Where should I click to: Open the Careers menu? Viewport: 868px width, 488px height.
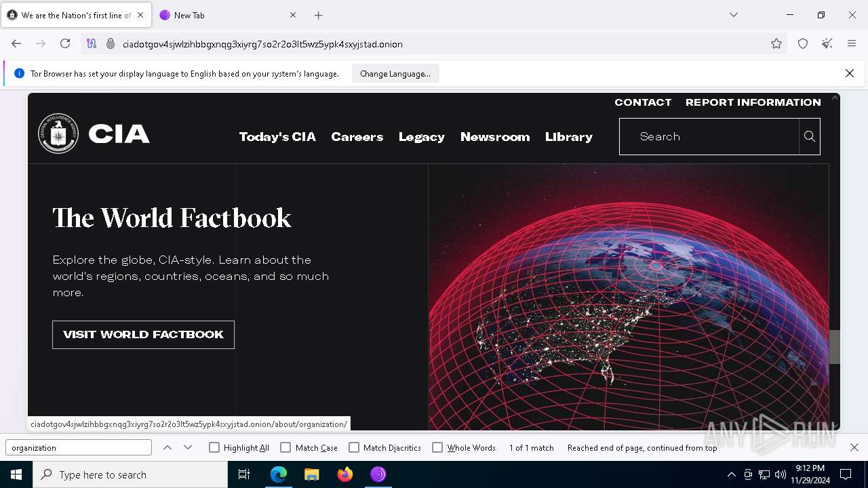pyautogui.click(x=357, y=137)
